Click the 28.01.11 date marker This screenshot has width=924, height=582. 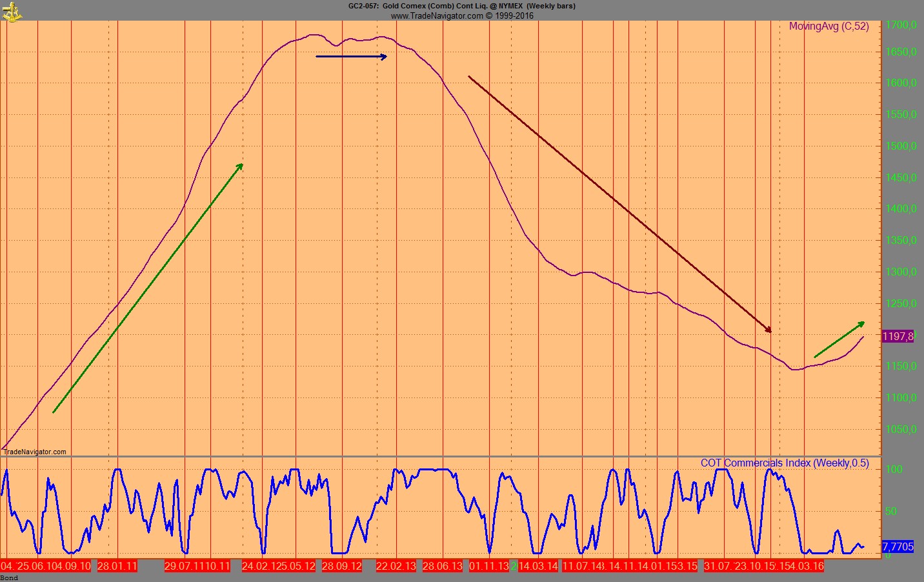click(x=117, y=566)
